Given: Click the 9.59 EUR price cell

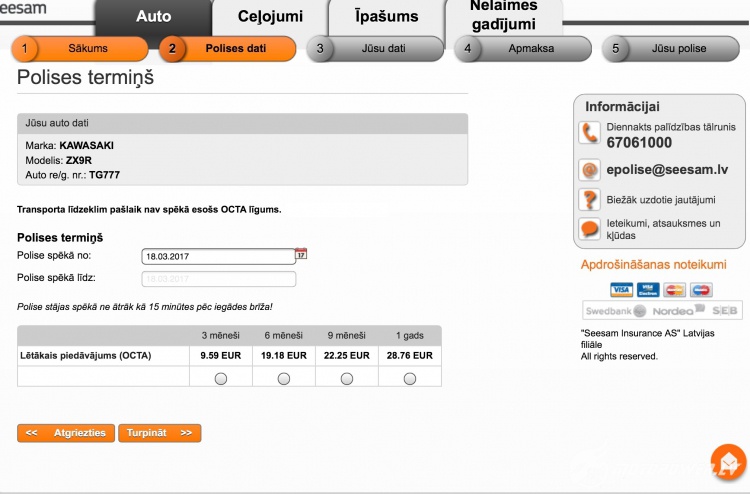Looking at the screenshot, I should (221, 356).
